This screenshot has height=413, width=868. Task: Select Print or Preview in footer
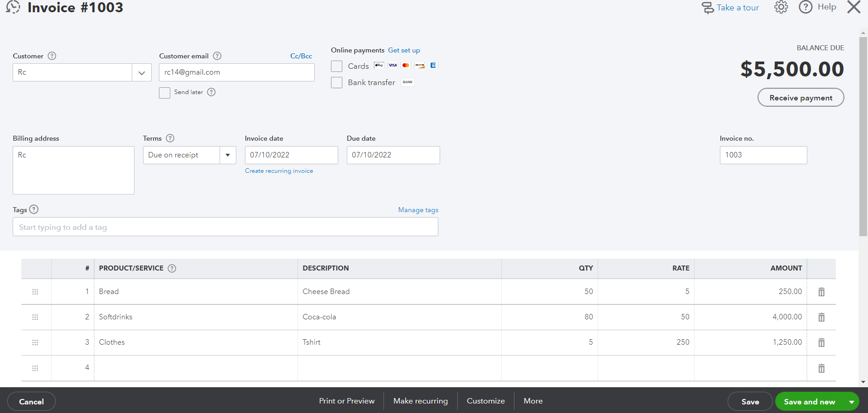click(x=346, y=401)
